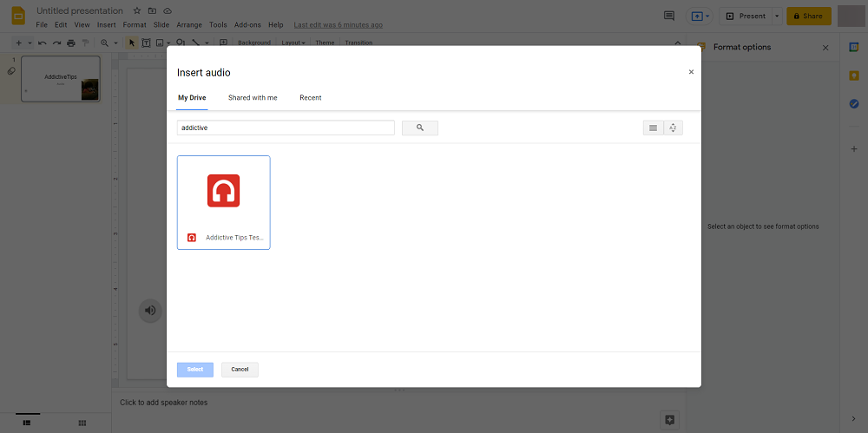This screenshot has height=433, width=868.
Task: Click the search magnifier button in dialog
Action: coord(419,128)
